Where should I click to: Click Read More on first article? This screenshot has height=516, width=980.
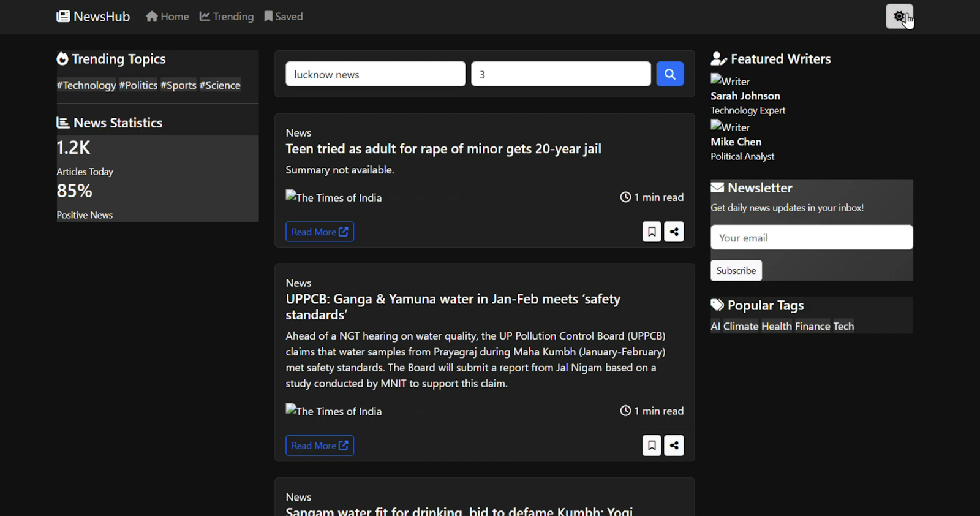click(319, 232)
